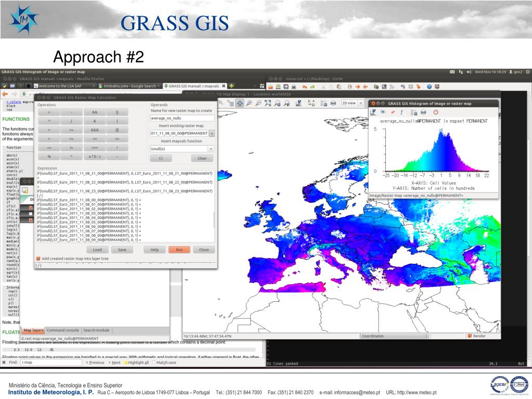Click the print icon in Map Display toolbar
The width and height of the screenshot is (532, 399).
pos(333,103)
